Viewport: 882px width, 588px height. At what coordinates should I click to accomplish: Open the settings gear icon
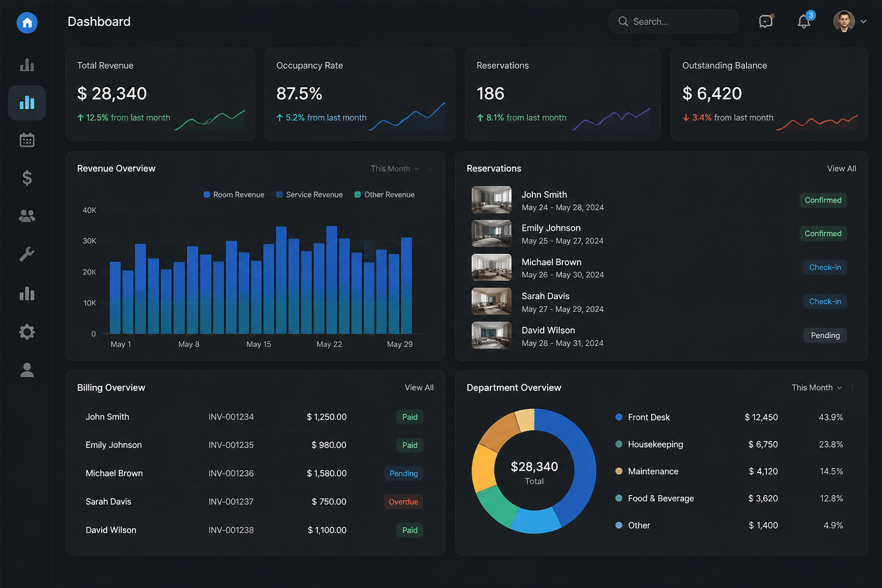[x=27, y=332]
